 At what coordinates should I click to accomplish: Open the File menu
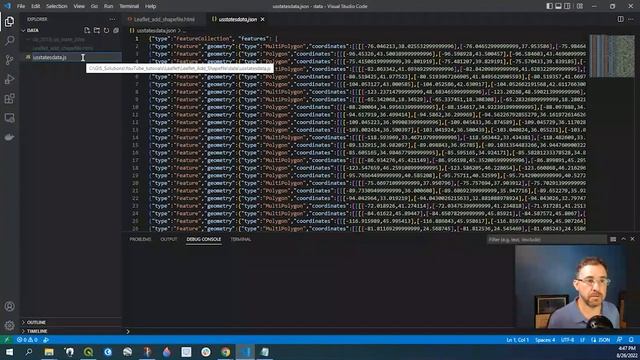[x=21, y=6]
